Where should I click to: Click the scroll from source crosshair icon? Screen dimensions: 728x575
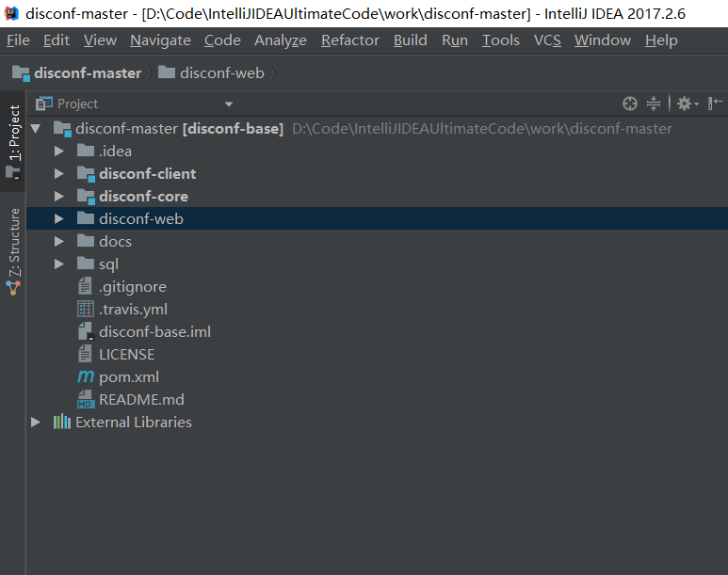click(630, 104)
